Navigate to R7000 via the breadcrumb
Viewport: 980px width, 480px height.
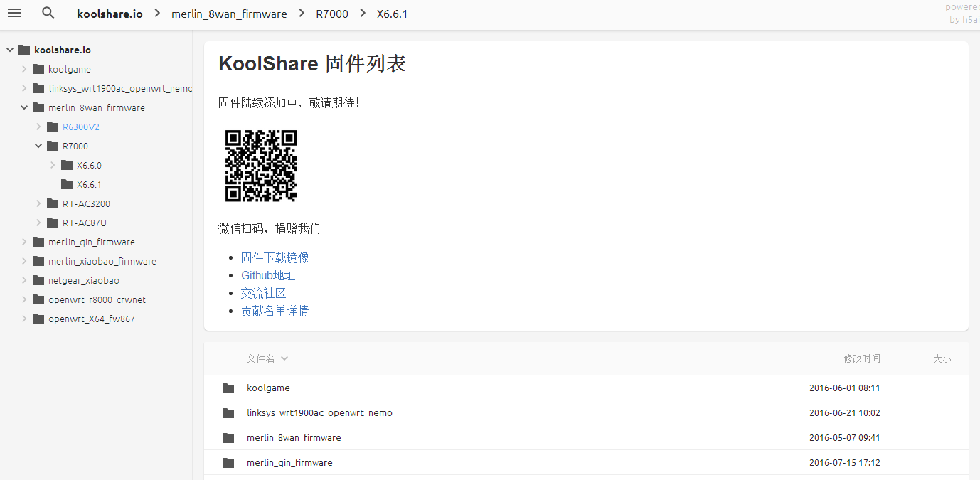click(331, 14)
